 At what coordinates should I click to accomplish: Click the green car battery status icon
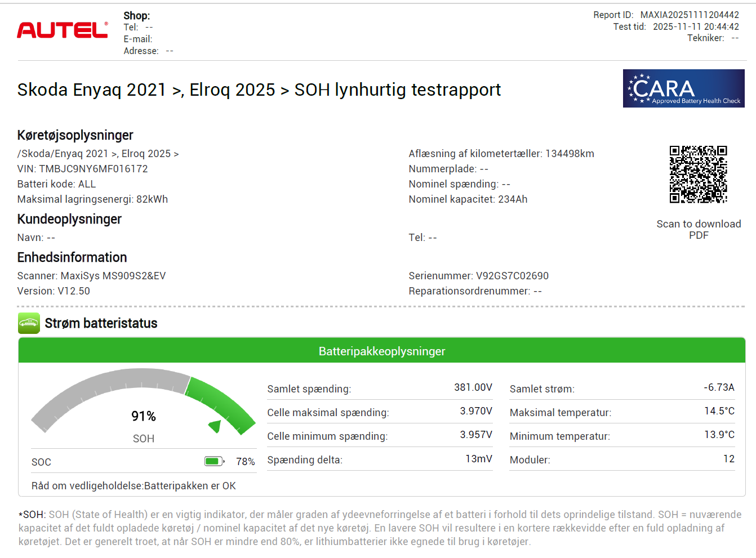coord(29,323)
